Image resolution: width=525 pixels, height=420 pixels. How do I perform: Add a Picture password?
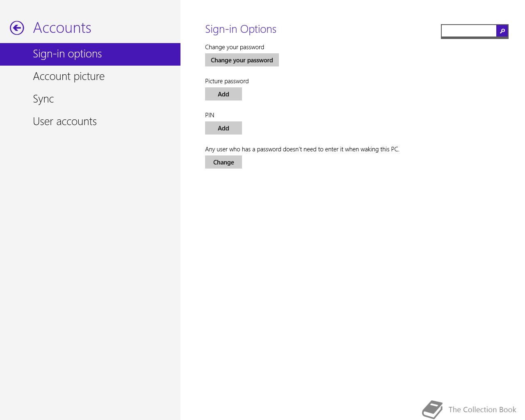[x=224, y=94]
